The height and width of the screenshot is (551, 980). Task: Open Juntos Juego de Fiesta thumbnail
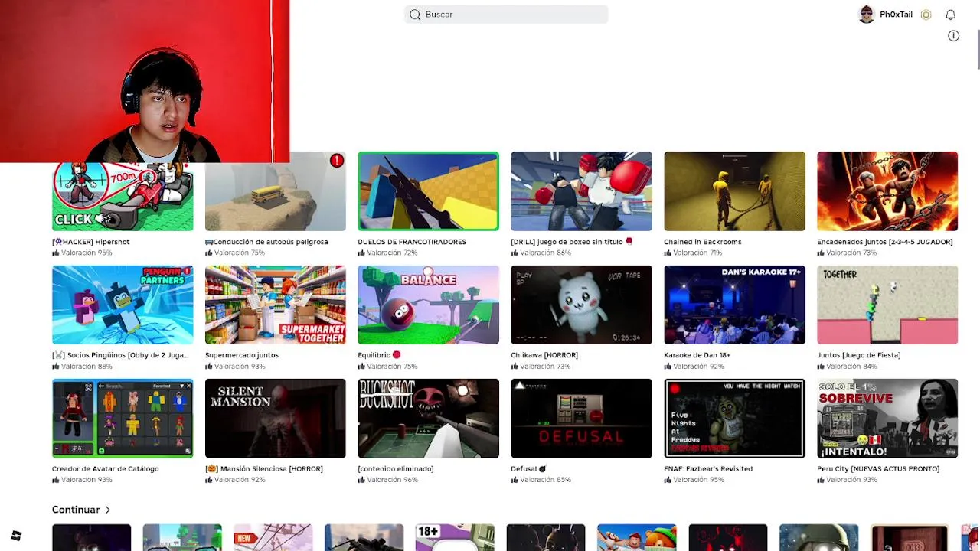(887, 305)
